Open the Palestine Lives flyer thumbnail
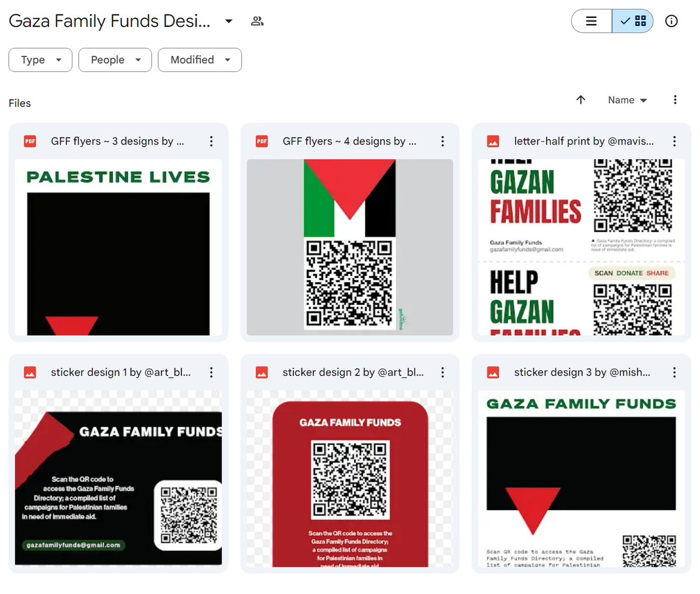The width and height of the screenshot is (700, 594). pos(118,247)
